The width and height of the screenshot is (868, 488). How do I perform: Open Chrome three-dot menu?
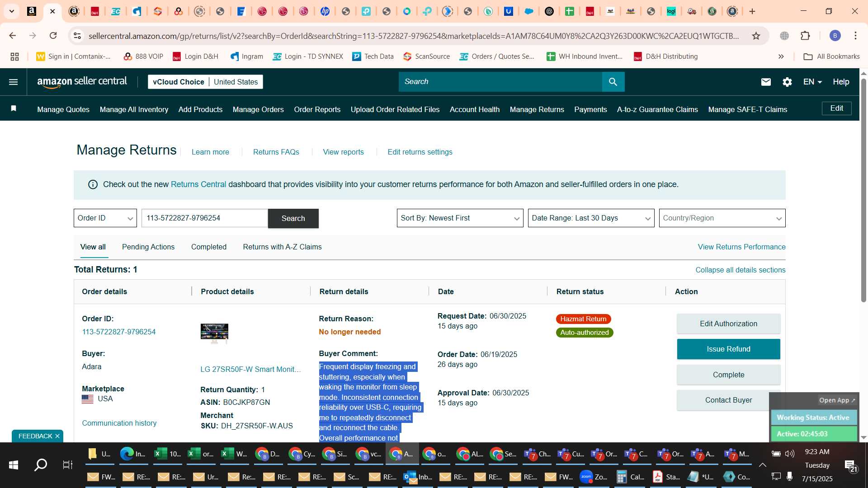pos(855,36)
